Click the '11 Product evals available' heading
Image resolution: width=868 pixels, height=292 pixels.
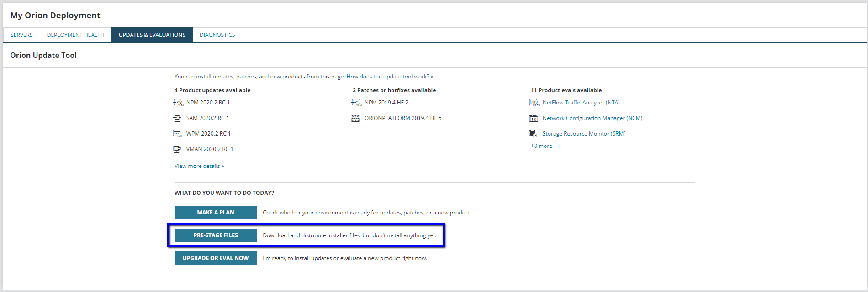tap(566, 90)
